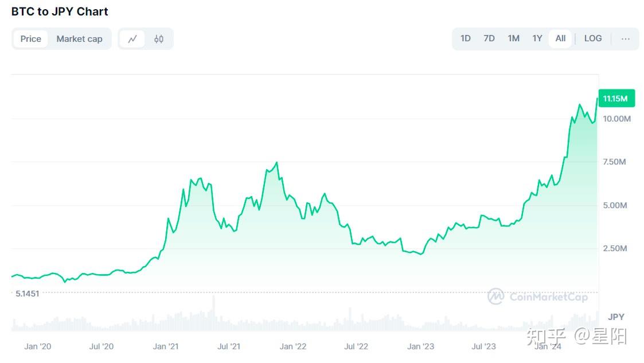Switch to the candlestick chart icon

(158, 38)
